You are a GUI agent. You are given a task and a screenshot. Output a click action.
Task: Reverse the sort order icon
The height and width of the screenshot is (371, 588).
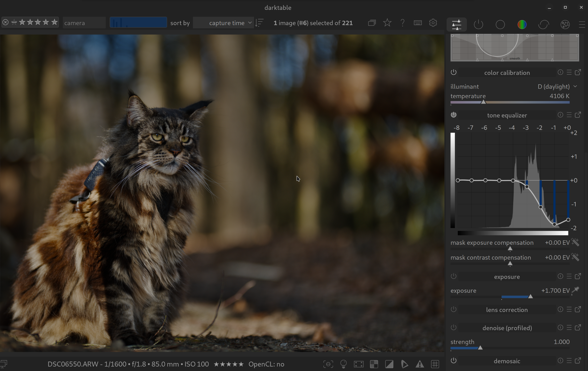pyautogui.click(x=259, y=23)
